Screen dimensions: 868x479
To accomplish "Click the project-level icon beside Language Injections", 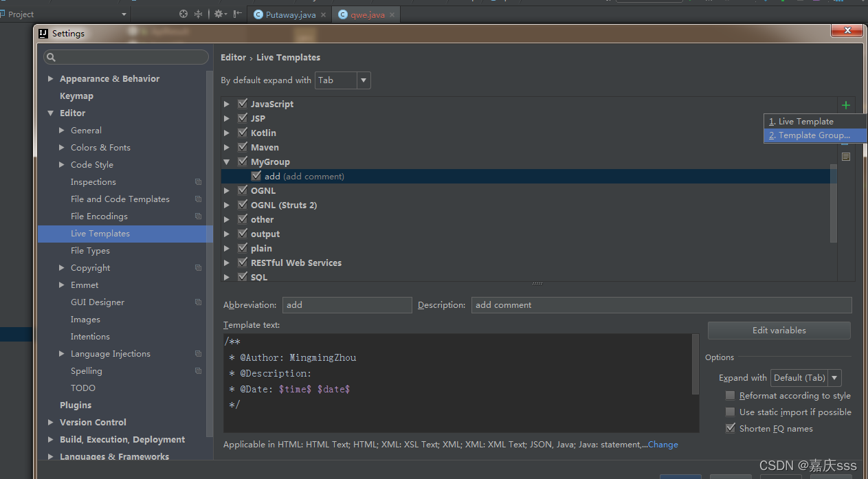I will click(x=198, y=354).
